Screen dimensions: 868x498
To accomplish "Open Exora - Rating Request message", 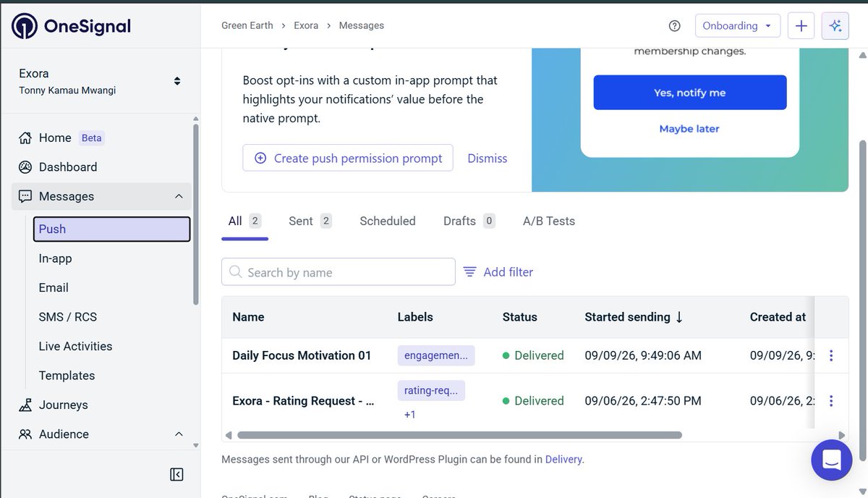I will (x=303, y=401).
